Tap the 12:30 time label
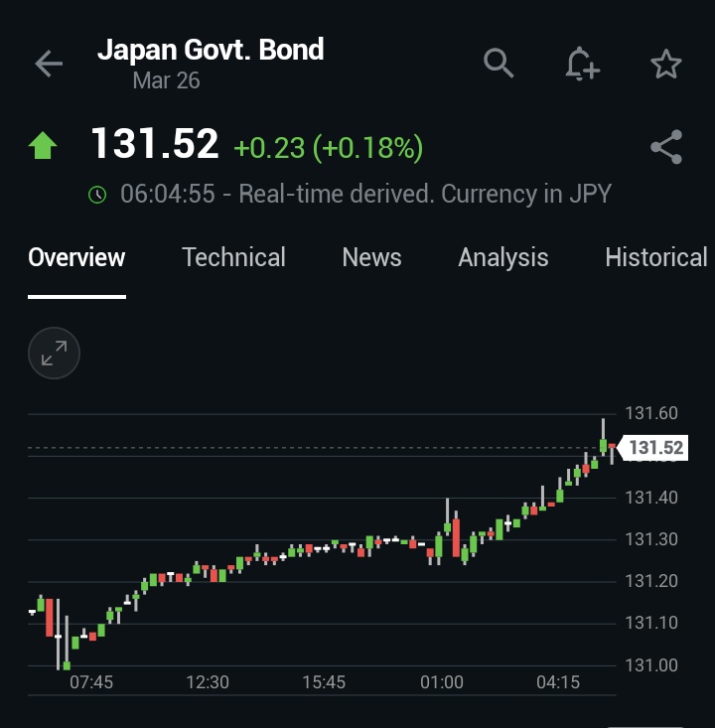 click(208, 682)
